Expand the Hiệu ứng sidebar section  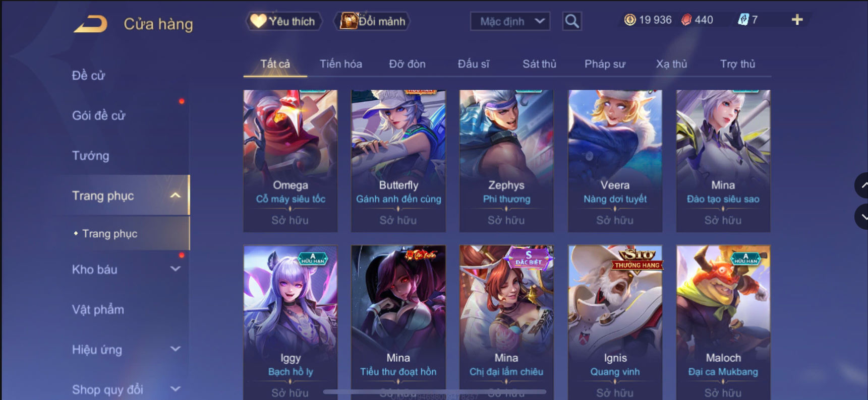[x=175, y=349]
